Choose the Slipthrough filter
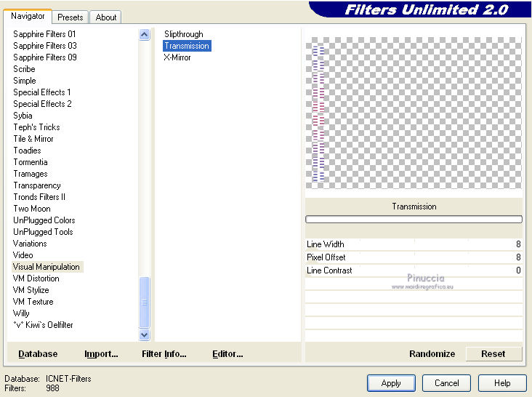Viewport: 532px width, 397px height. pyautogui.click(x=184, y=34)
